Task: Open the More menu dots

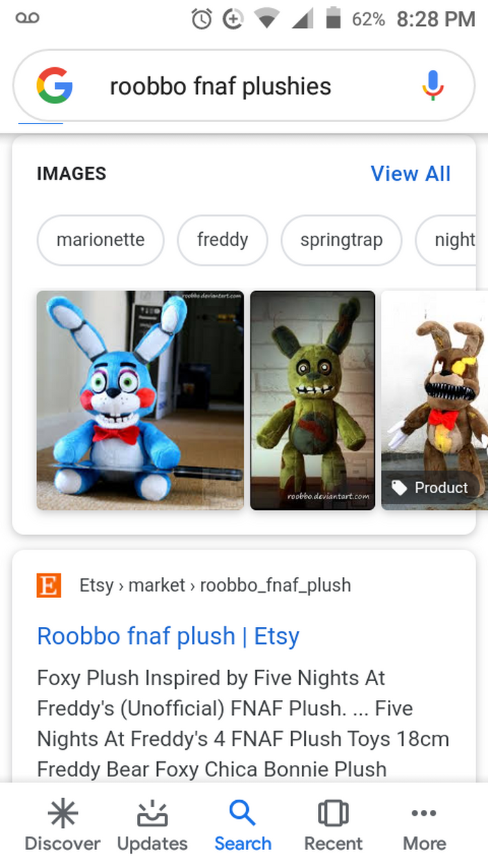Action: 424,813
